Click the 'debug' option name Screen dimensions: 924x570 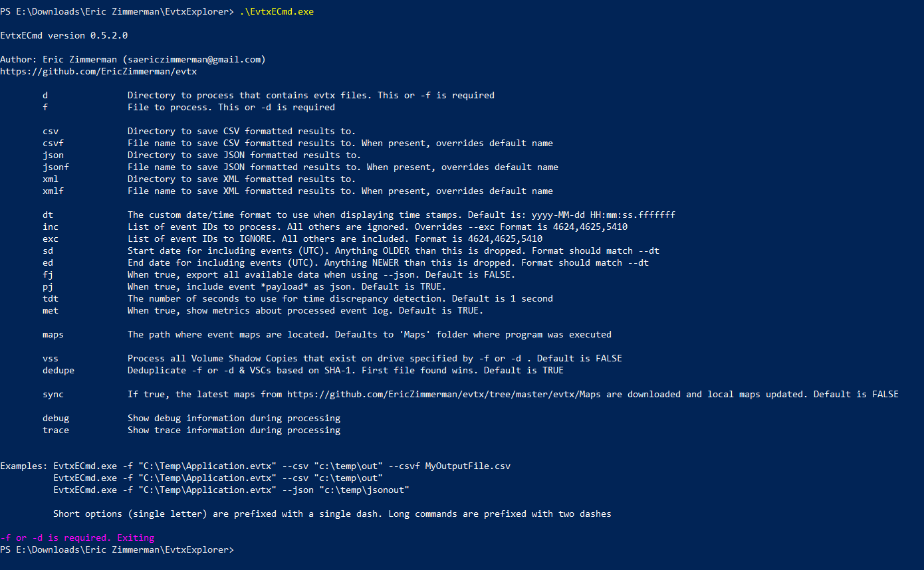56,419
